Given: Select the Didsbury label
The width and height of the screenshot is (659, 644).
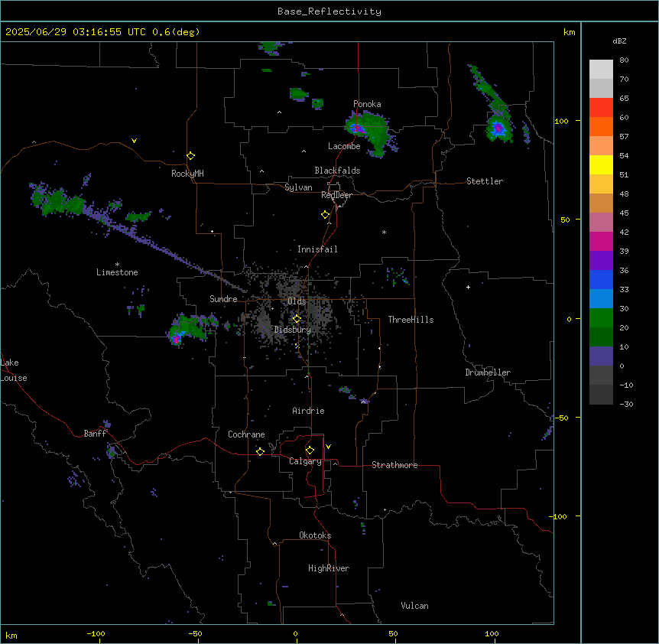Looking at the screenshot, I should [293, 330].
